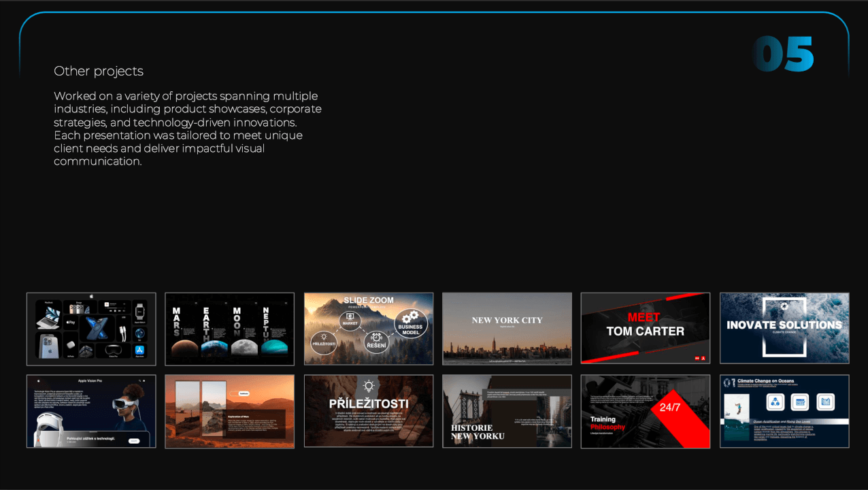Open the Safari globe icon on the Apple slide
This screenshot has height=490, width=868.
pos(139,334)
